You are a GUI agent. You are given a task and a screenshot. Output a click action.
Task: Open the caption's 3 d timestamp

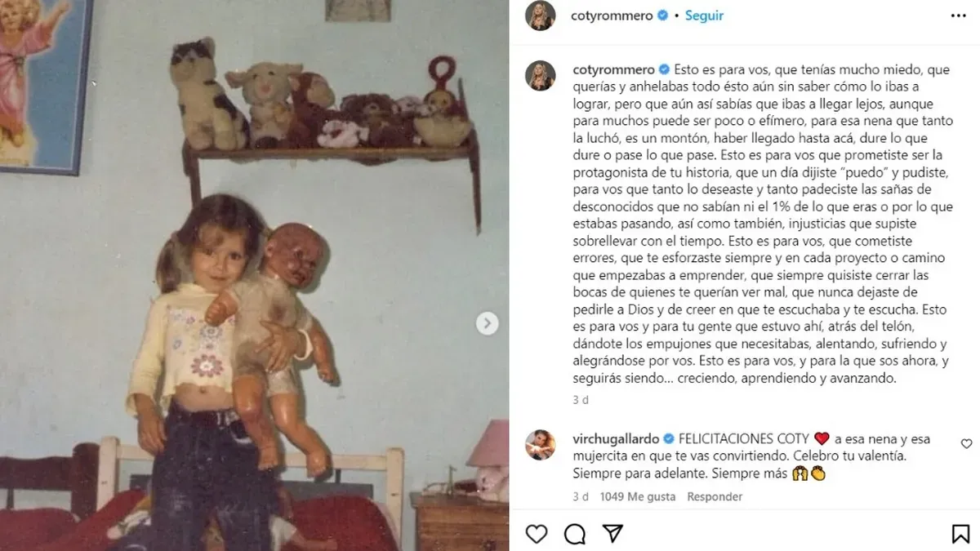coord(581,400)
